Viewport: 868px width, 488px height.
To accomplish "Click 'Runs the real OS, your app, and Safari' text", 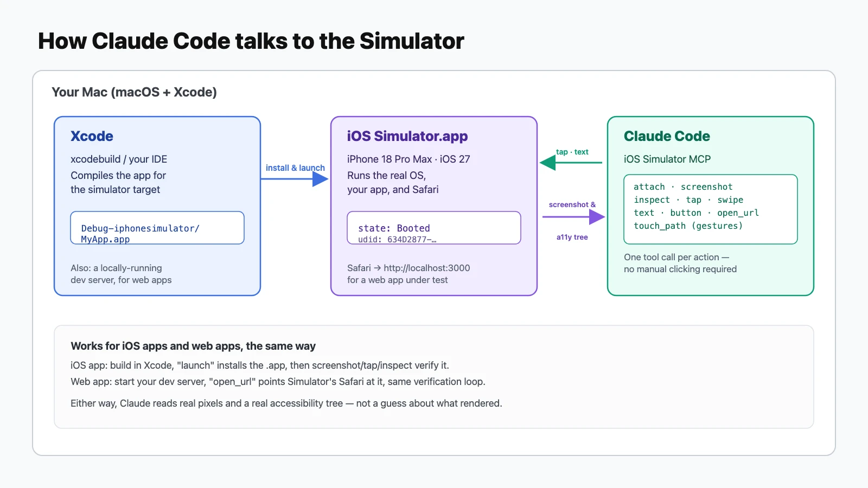I will point(393,182).
